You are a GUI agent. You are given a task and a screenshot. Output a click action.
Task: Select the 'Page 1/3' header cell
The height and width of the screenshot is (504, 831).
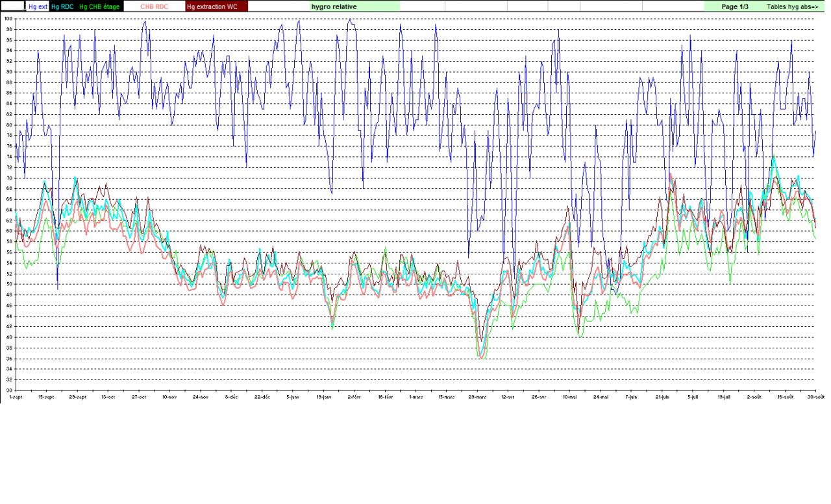(x=735, y=6)
